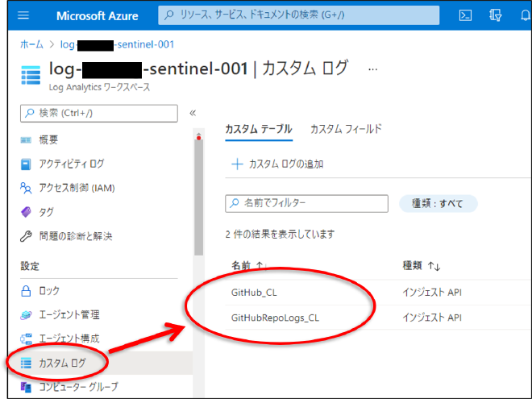
Task: Open エージェント管理 in the sidebar
Action: point(60,315)
